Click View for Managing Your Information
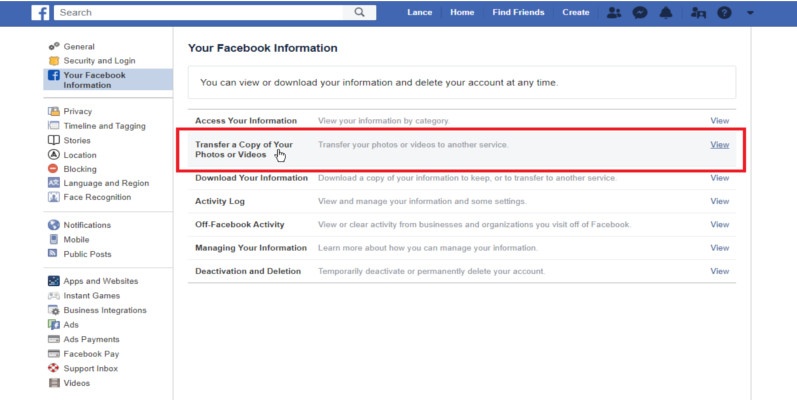Viewport: 797px width, 400px height. pyautogui.click(x=720, y=248)
